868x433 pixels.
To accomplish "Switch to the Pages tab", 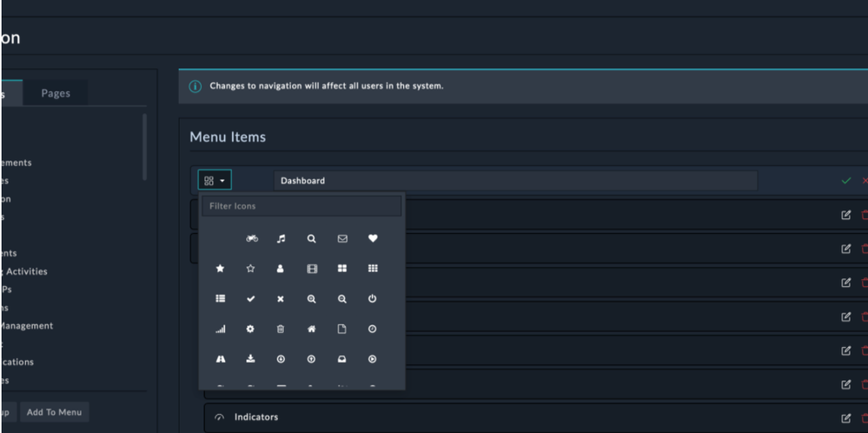I will pos(56,94).
